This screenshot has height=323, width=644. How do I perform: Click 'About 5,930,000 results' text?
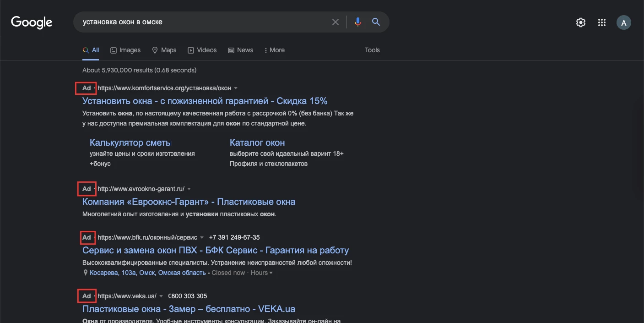point(139,70)
